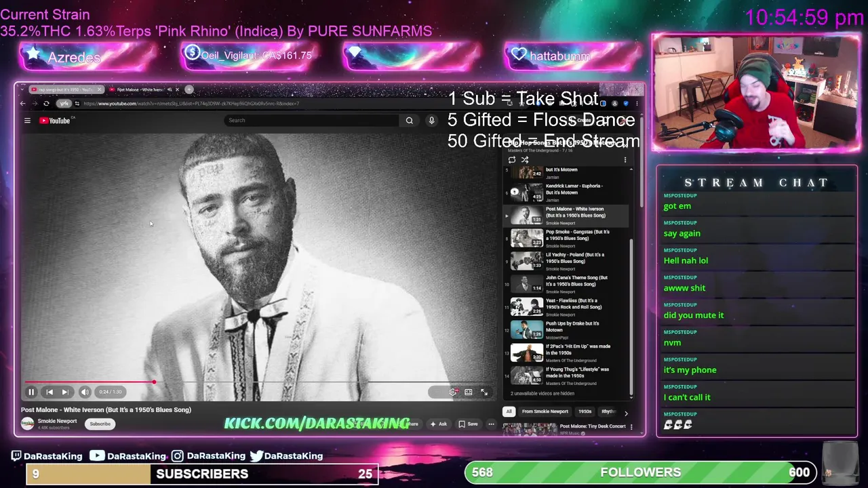Click chat message 'did you mute it'
Screen dimensions: 868x488
(694, 315)
